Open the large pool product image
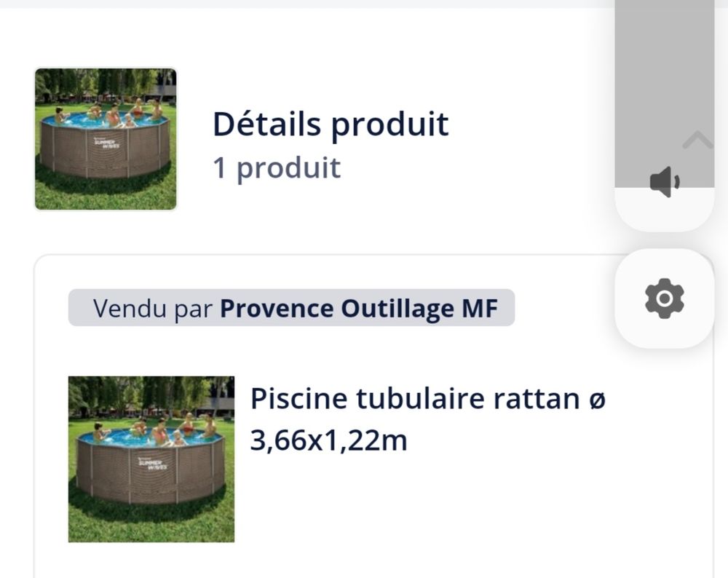The width and height of the screenshot is (728, 578). coord(152,459)
